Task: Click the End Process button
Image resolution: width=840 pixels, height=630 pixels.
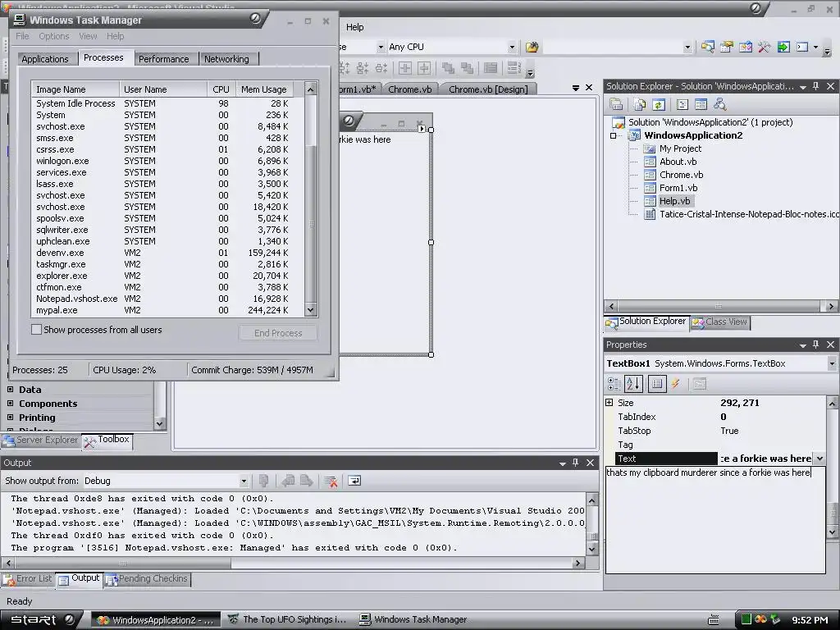Action: (278, 333)
